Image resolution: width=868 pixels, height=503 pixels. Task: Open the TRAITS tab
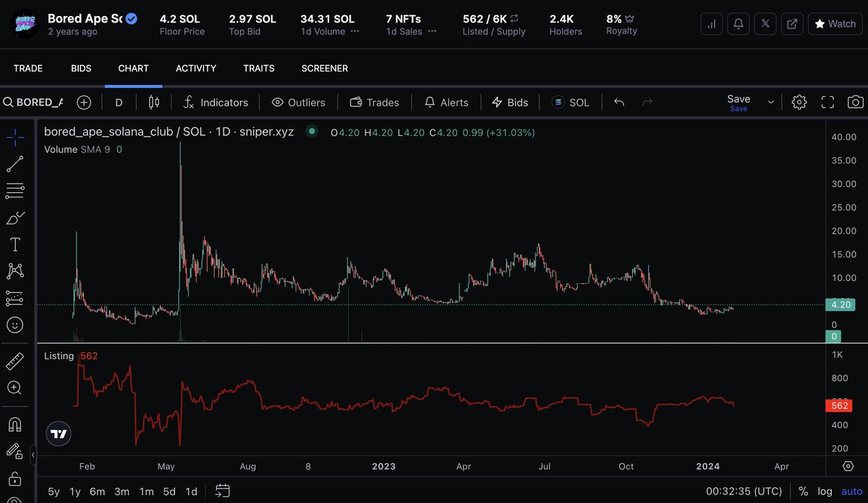[x=259, y=68]
